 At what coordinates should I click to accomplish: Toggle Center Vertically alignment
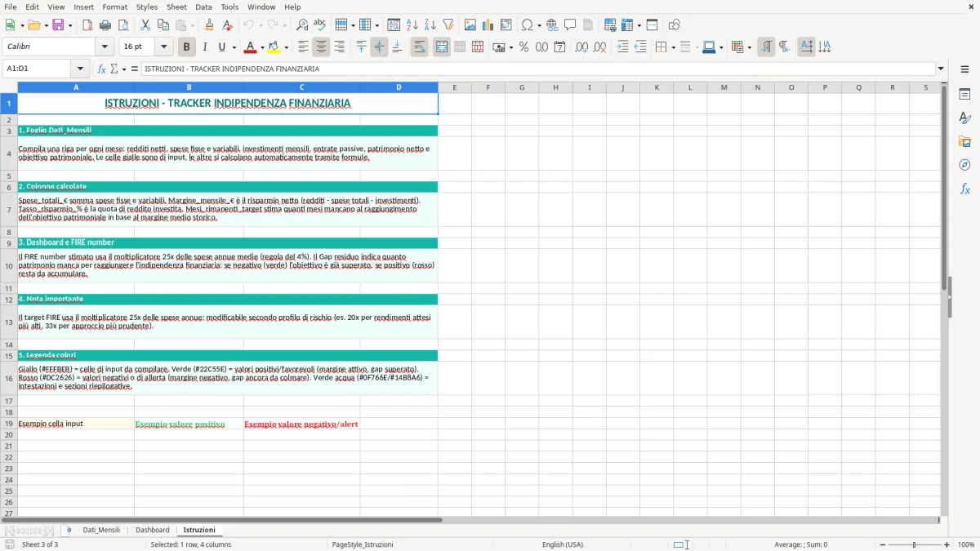[379, 47]
